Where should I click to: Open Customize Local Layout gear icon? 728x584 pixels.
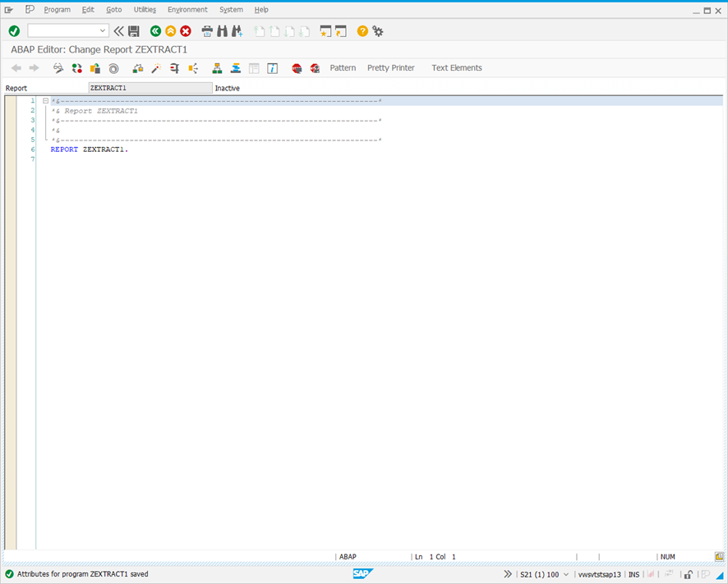tap(377, 30)
